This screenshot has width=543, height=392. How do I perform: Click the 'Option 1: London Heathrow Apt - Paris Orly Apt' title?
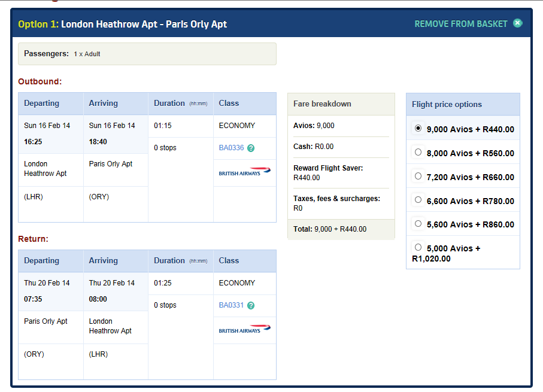[x=123, y=25]
